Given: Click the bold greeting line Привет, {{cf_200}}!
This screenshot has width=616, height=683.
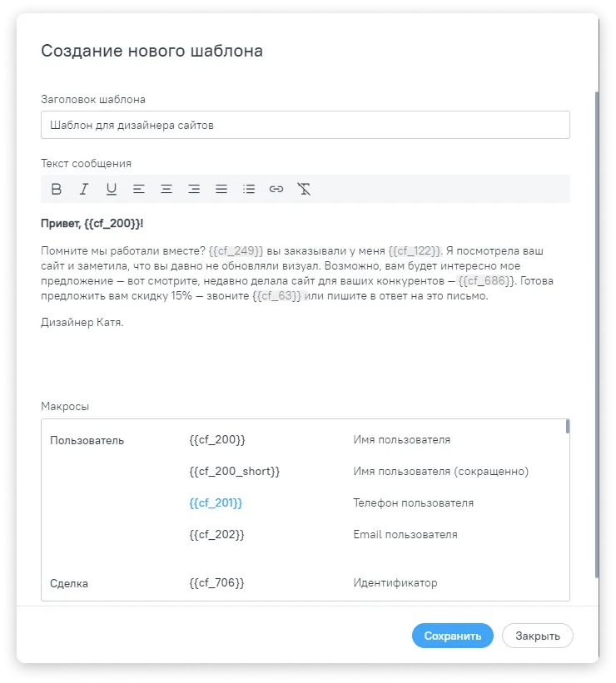Looking at the screenshot, I should click(x=92, y=224).
